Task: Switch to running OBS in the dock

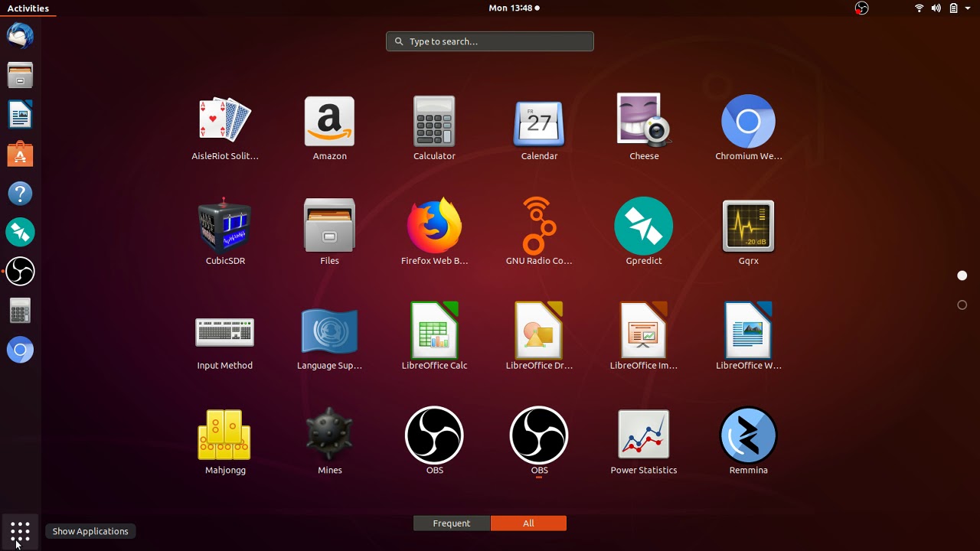Action: click(21, 272)
